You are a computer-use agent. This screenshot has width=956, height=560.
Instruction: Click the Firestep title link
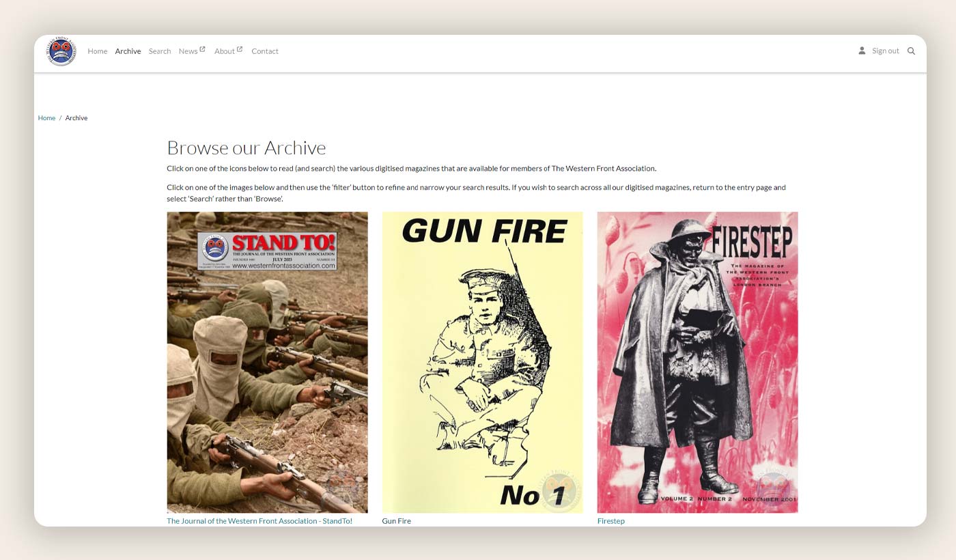(611, 521)
